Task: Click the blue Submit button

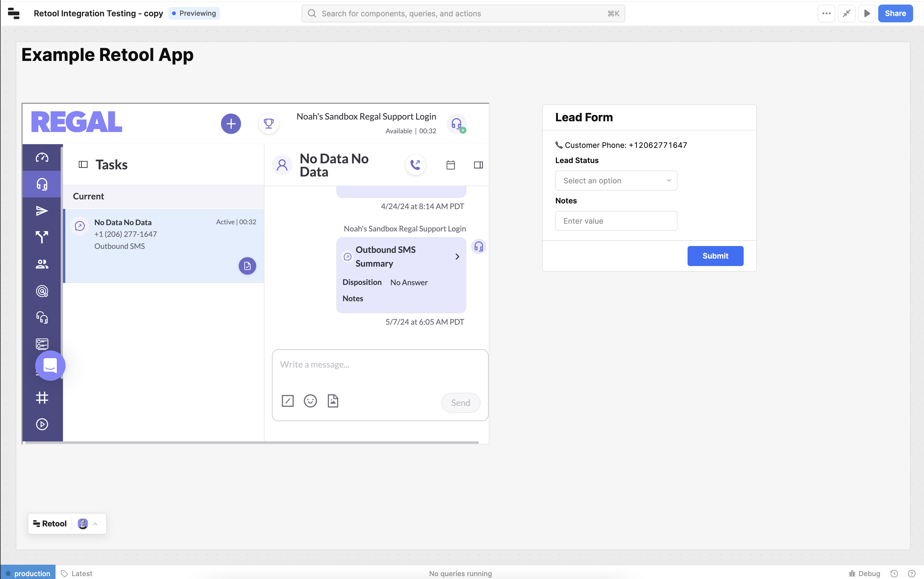Action: (715, 256)
